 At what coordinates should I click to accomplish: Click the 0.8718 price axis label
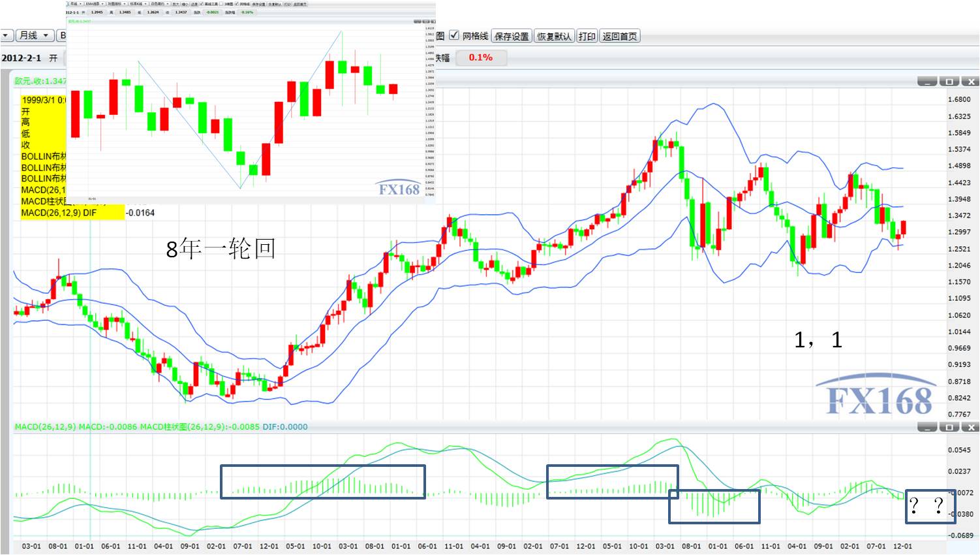pos(959,381)
